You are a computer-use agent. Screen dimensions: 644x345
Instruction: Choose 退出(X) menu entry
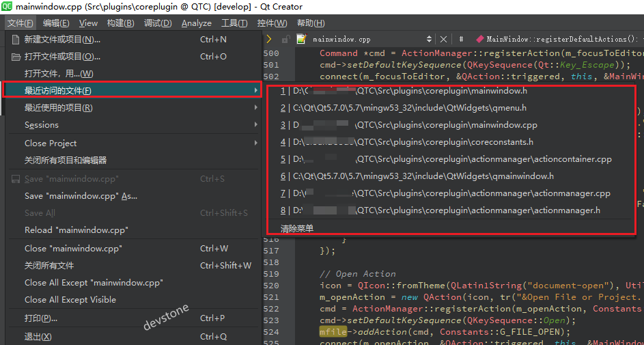[133, 337]
